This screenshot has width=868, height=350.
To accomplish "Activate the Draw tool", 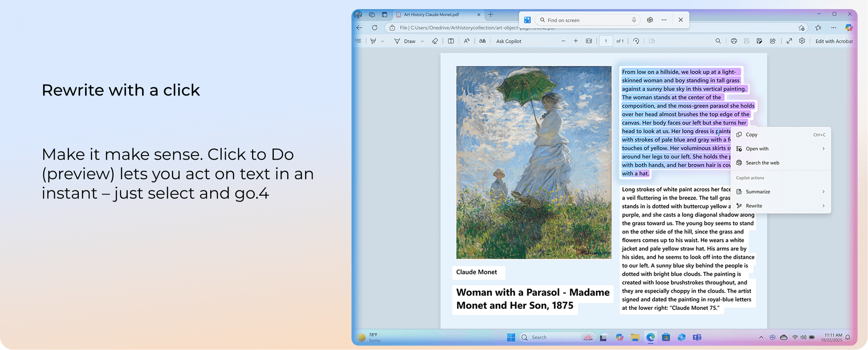I will [405, 41].
